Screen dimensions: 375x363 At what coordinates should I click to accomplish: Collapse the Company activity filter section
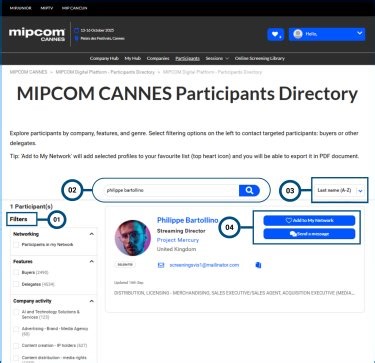(x=92, y=301)
